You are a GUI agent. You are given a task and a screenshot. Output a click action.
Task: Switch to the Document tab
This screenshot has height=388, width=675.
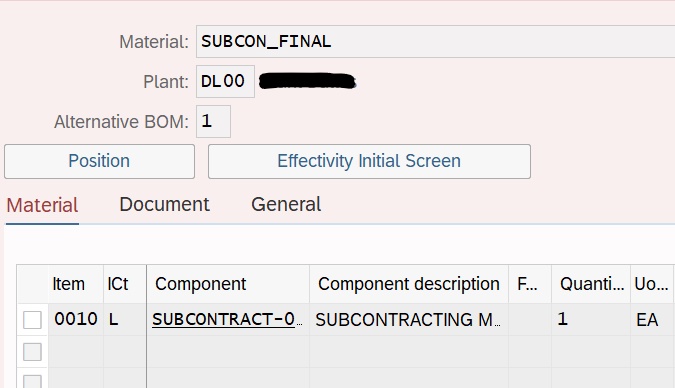pos(164,205)
